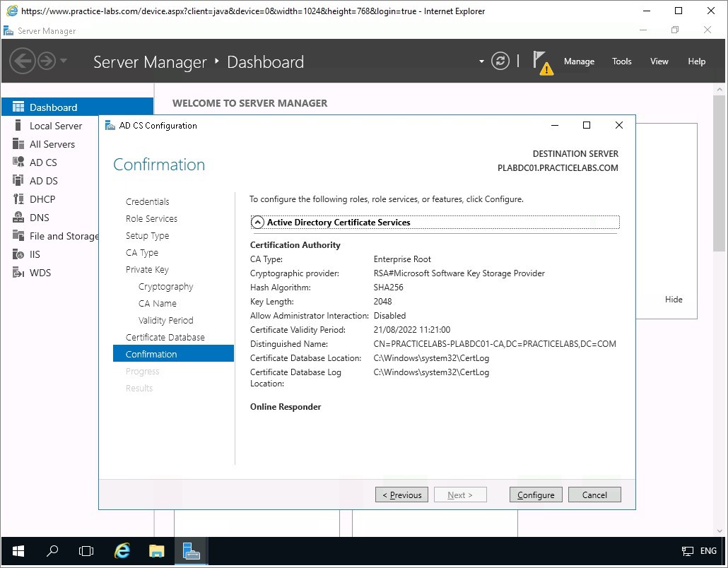Go to Certificate Database wizard step

(x=165, y=338)
